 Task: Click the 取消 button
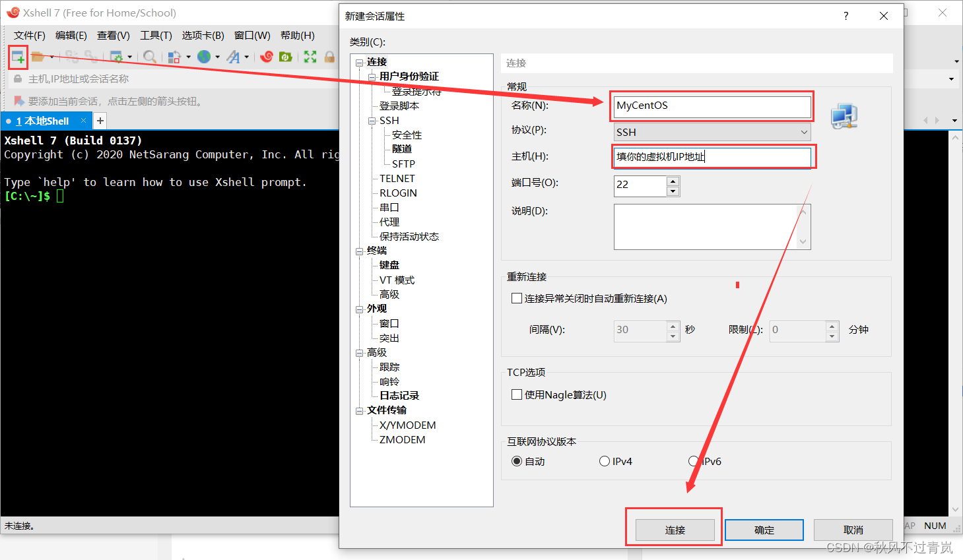[853, 530]
